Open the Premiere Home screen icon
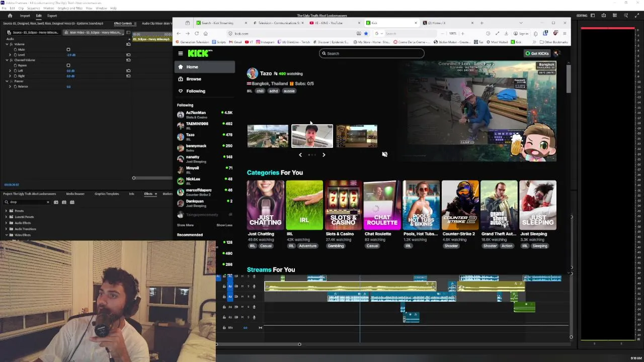Image resolution: width=644 pixels, height=362 pixels. [10, 16]
